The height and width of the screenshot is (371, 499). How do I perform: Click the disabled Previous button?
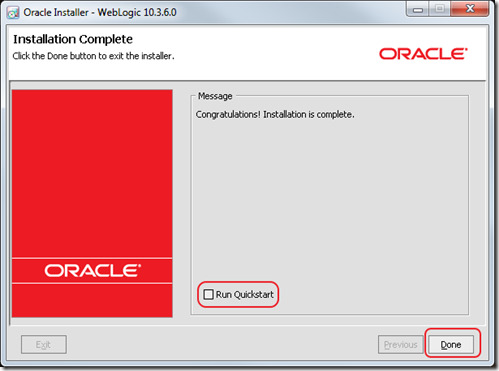click(x=401, y=344)
